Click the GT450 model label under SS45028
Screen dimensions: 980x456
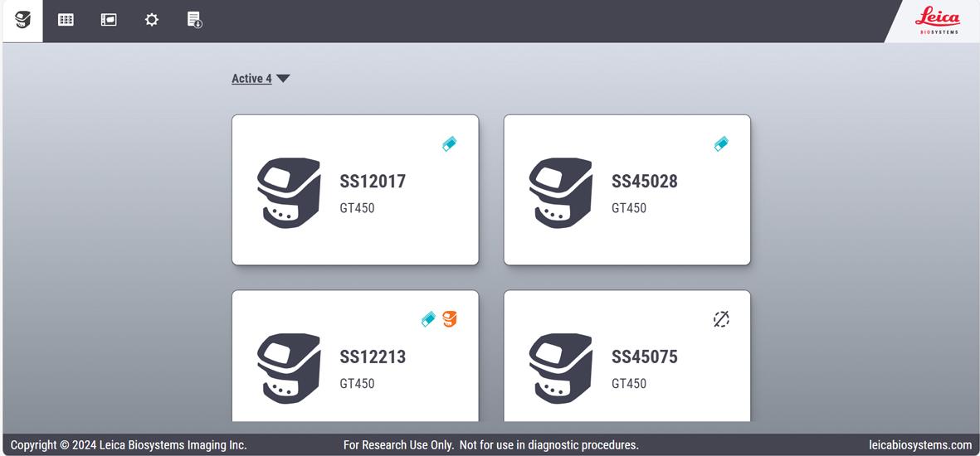tap(629, 208)
